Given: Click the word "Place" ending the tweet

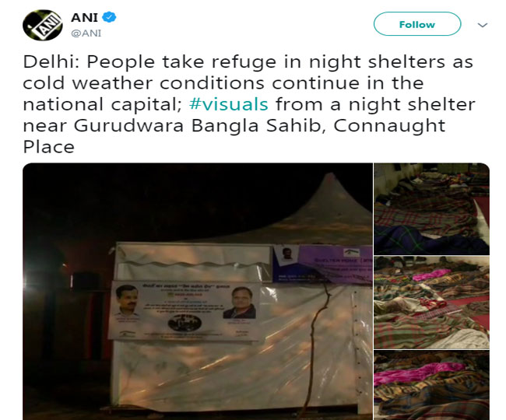Looking at the screenshot, I should click(x=49, y=147).
